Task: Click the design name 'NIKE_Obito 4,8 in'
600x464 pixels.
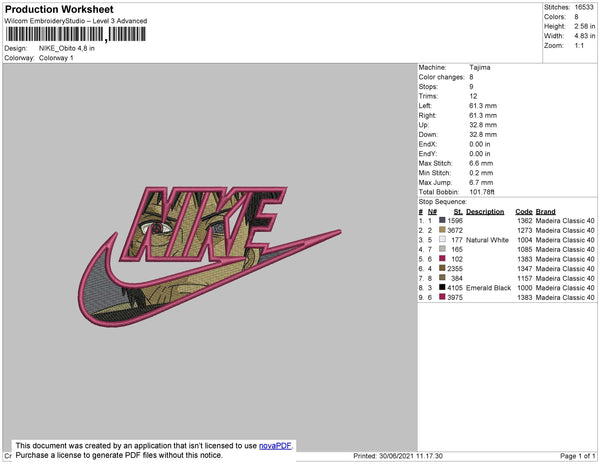Action: (x=67, y=49)
